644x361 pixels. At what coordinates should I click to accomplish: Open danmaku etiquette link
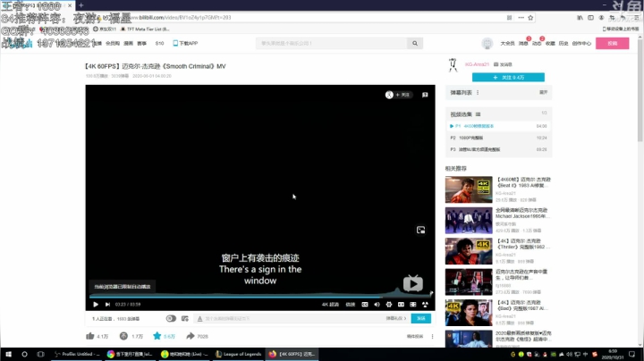(396, 318)
